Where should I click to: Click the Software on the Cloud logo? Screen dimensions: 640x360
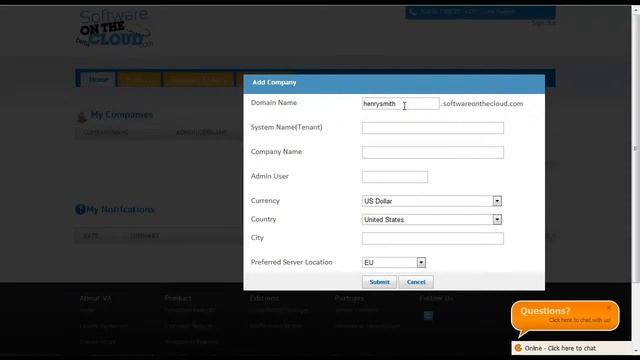click(114, 29)
